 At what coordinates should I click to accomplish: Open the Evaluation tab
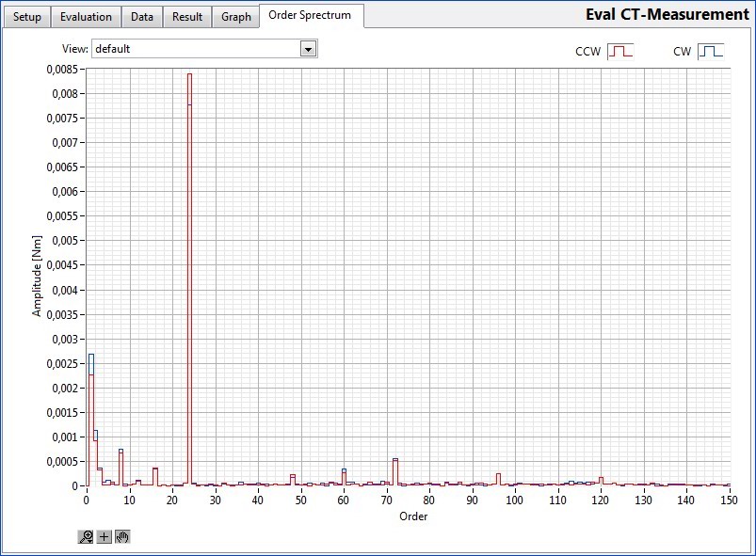point(86,17)
